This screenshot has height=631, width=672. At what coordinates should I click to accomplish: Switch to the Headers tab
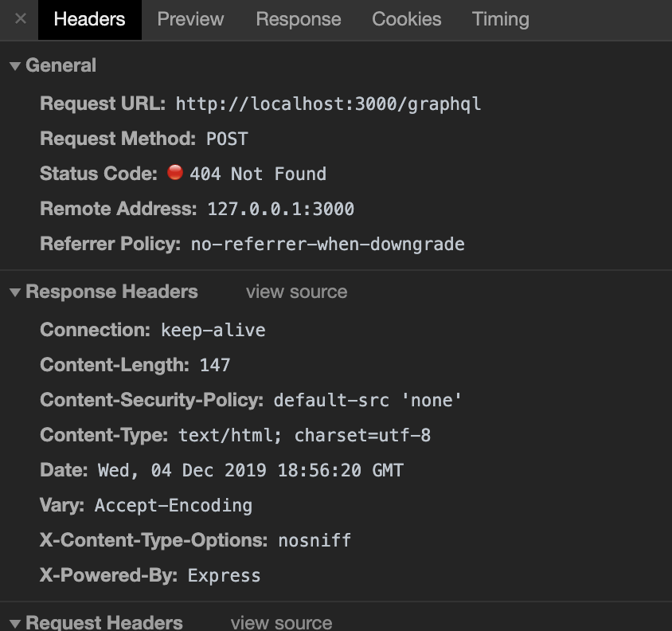(x=89, y=19)
